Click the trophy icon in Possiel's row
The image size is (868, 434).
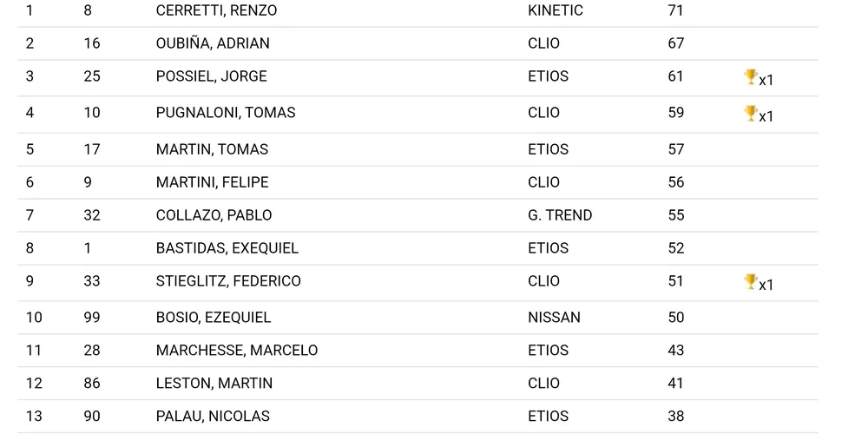pyautogui.click(x=751, y=77)
